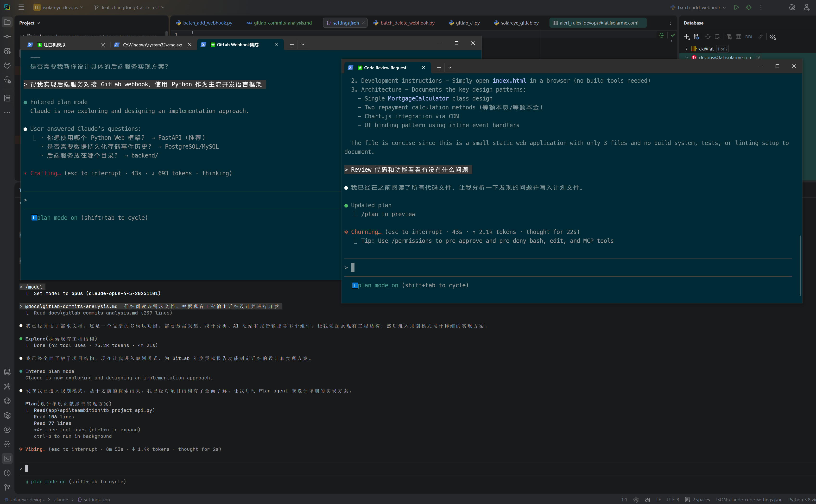Open Data Source Properties in Database panel
This screenshot has width=816, height=504.
click(696, 37)
